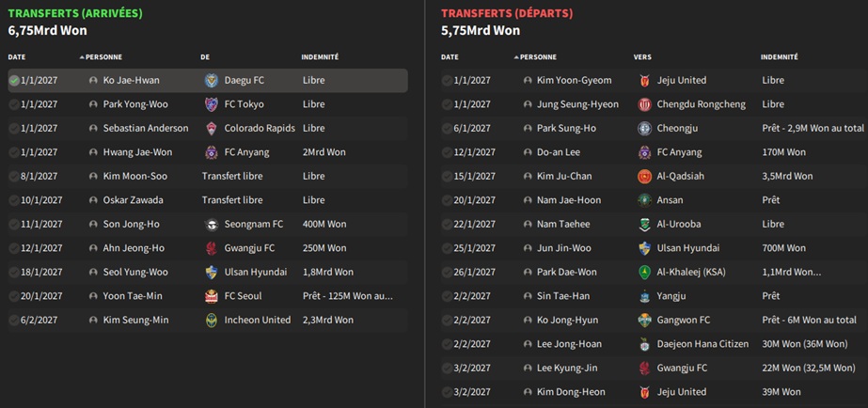The height and width of the screenshot is (408, 868).
Task: Tick the row checkbox for Kim Yoon-Gyeom
Action: (447, 81)
